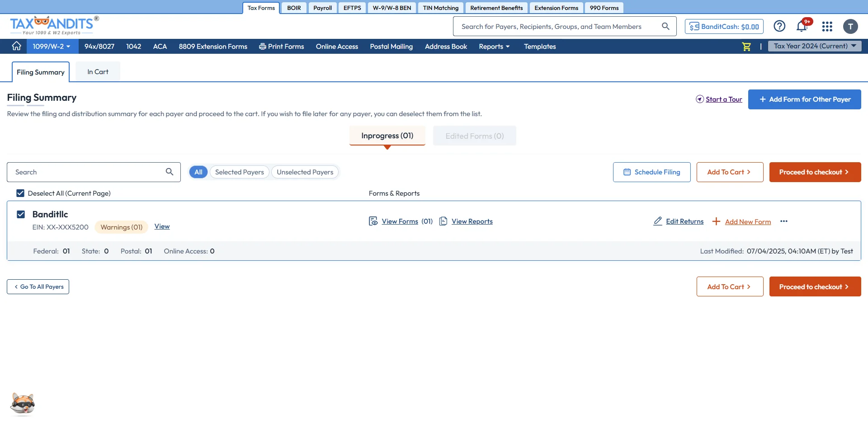The height and width of the screenshot is (427, 868).
Task: Click the lower Proceed to checkout button
Action: pos(815,286)
